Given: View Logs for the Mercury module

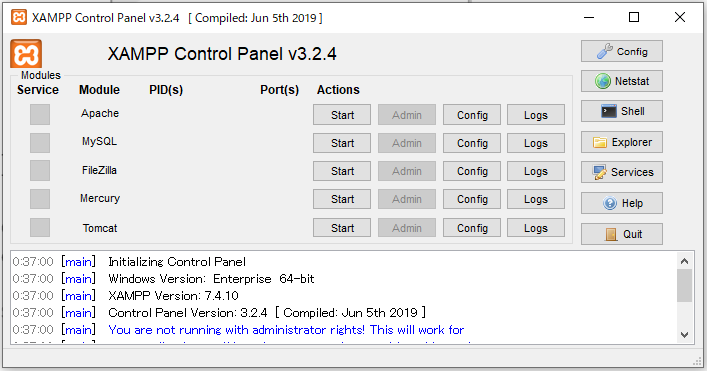Looking at the screenshot, I should (536, 199).
